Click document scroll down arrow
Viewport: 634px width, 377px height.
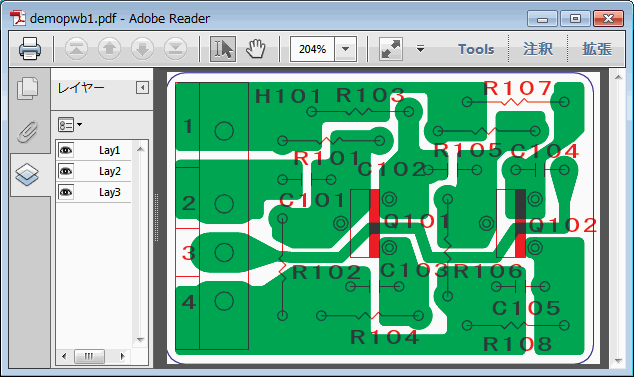coord(618,360)
